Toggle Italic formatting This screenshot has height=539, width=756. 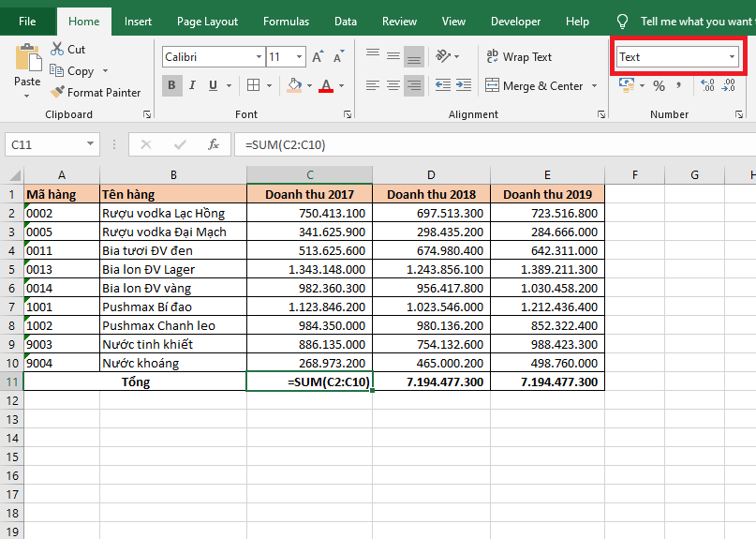(x=193, y=86)
